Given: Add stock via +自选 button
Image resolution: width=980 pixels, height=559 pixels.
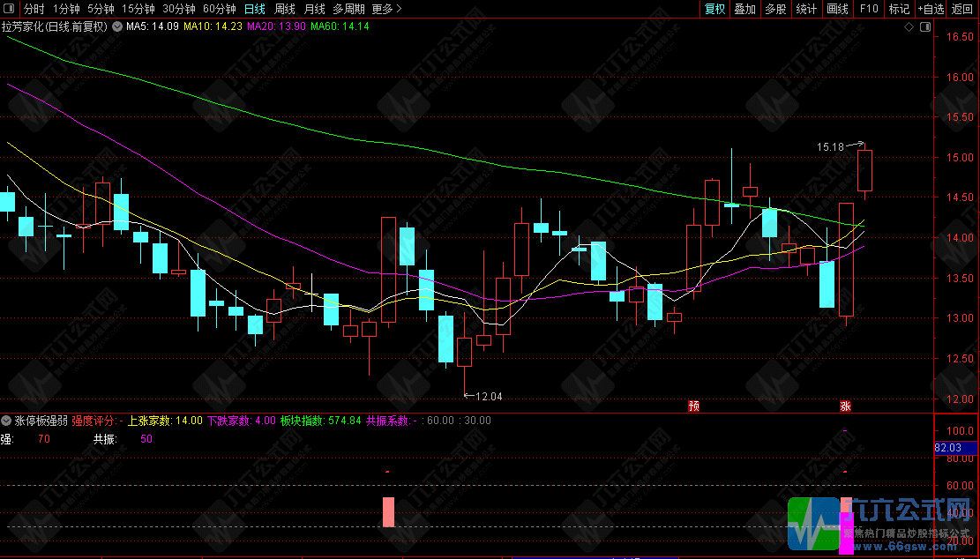Looking at the screenshot, I should [x=931, y=9].
